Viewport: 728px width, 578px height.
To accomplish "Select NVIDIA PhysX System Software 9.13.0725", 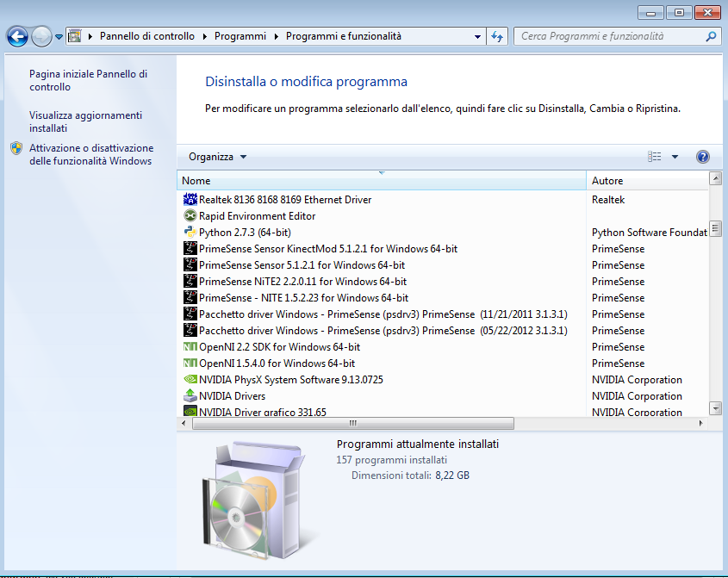I will [x=291, y=380].
